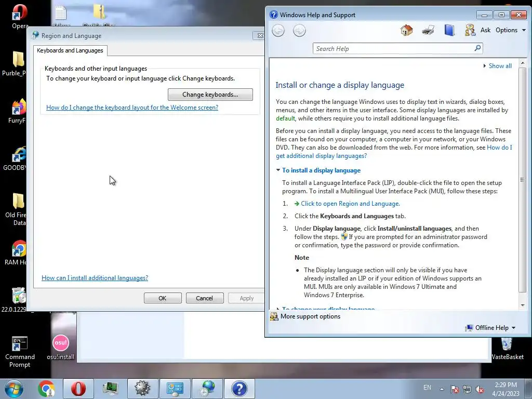This screenshot has height=399, width=532.
Task: Click the Help vertical scrollbar thumb
Action: coord(523,179)
